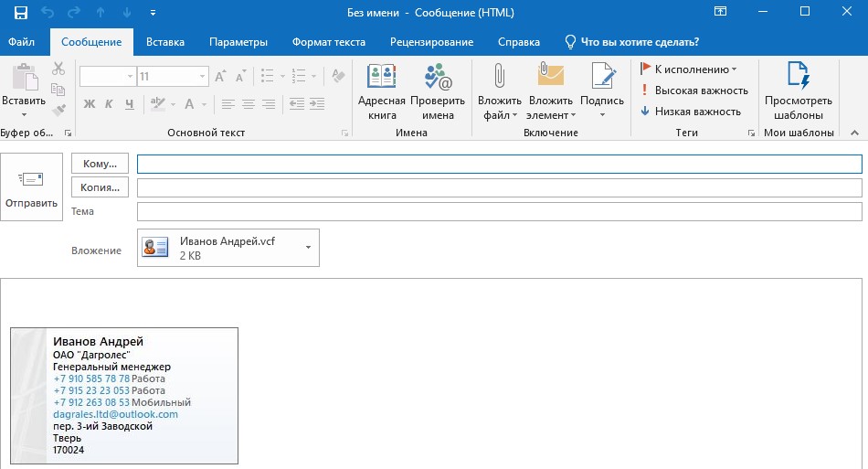Toggle the numbered list button
868x469 pixels.
pyautogui.click(x=299, y=76)
